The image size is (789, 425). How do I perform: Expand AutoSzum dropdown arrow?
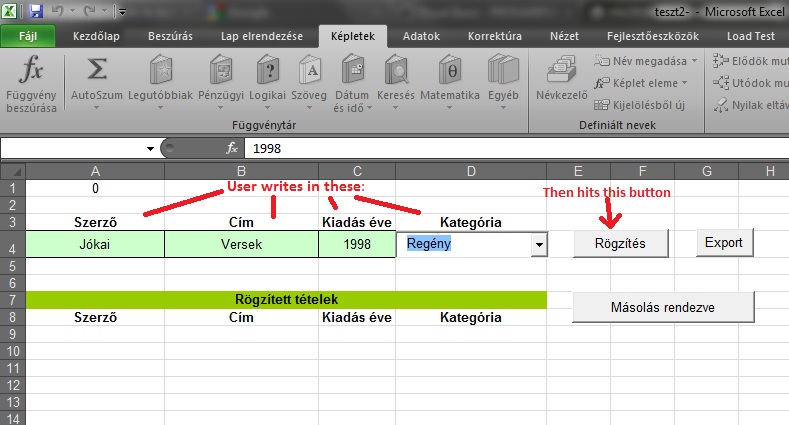click(x=97, y=108)
